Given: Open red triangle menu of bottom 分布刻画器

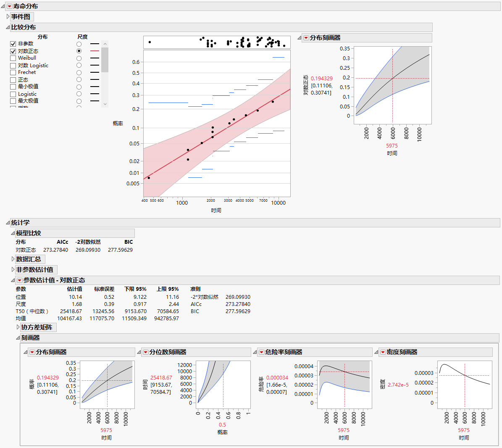Looking at the screenshot, I should point(32,352).
